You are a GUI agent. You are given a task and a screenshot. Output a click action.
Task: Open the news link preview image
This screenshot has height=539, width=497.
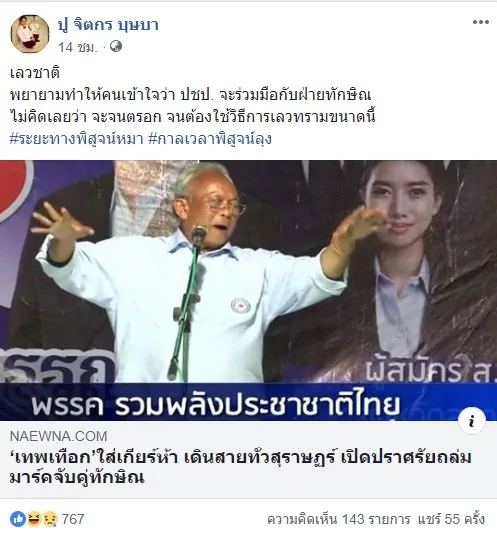tap(248, 290)
